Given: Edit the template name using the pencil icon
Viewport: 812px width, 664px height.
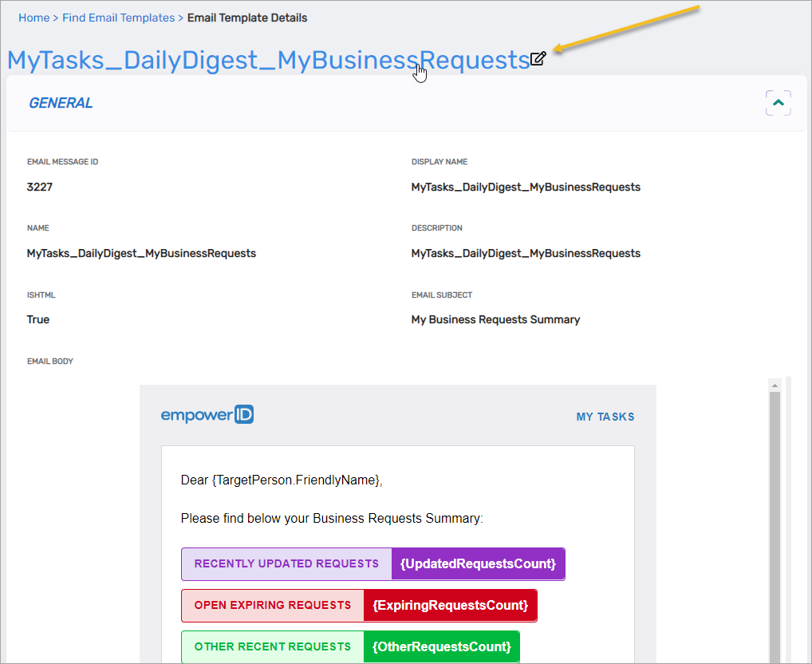Looking at the screenshot, I should click(x=538, y=58).
